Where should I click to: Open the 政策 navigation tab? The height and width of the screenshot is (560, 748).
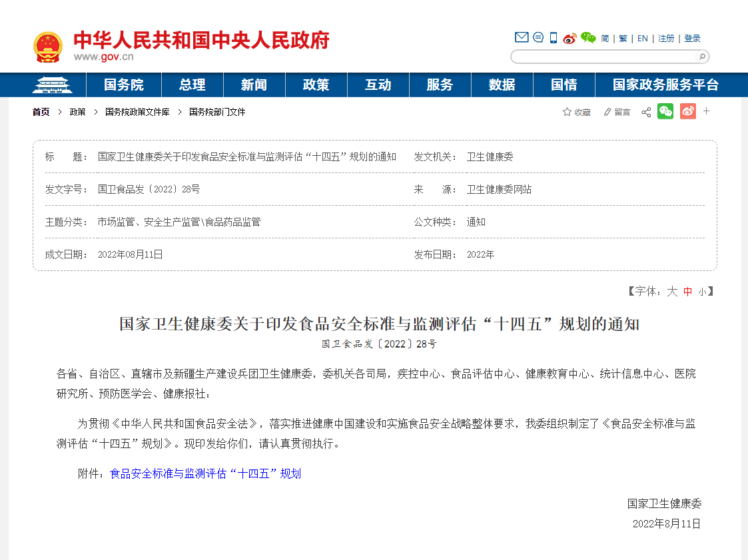tap(316, 85)
